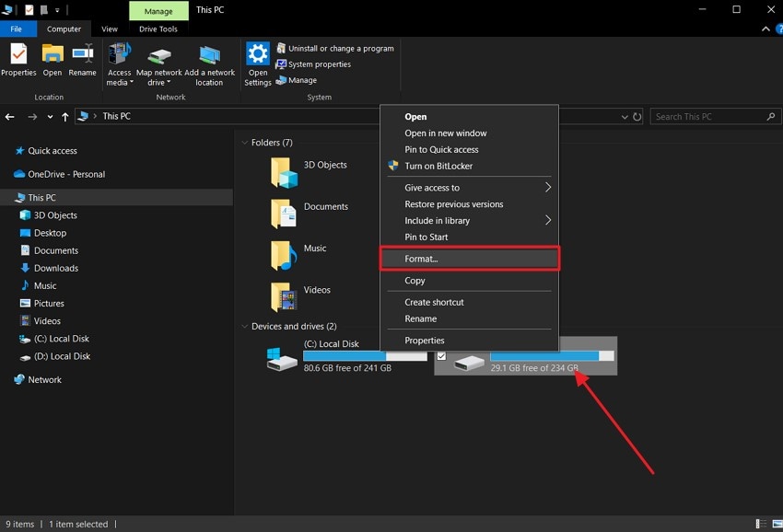Switch to the Computer ribbon tab
783x532 pixels.
[64, 29]
